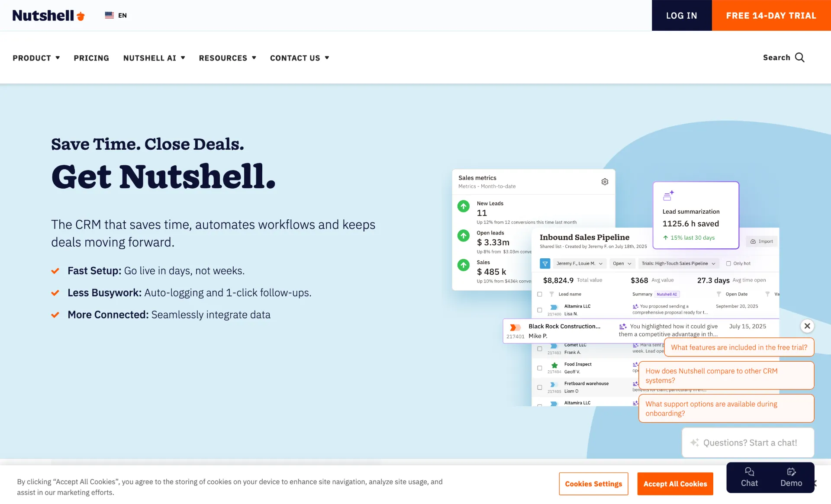Accept All Cookies
This screenshot has width=831, height=504.
click(675, 484)
